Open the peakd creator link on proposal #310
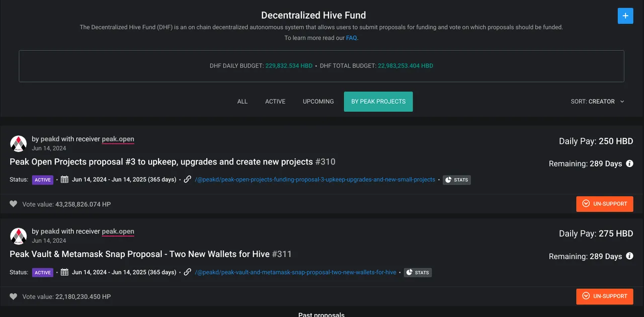This screenshot has height=317, width=644. click(50, 139)
